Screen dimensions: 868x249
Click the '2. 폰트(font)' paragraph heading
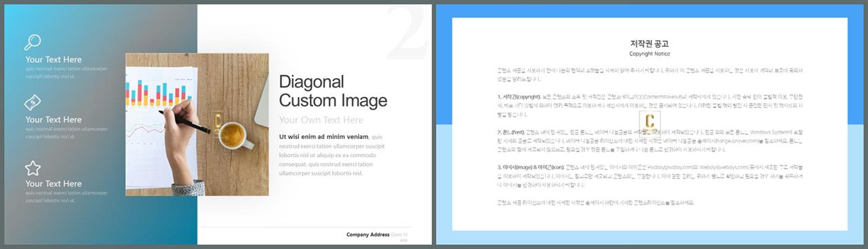click(511, 132)
